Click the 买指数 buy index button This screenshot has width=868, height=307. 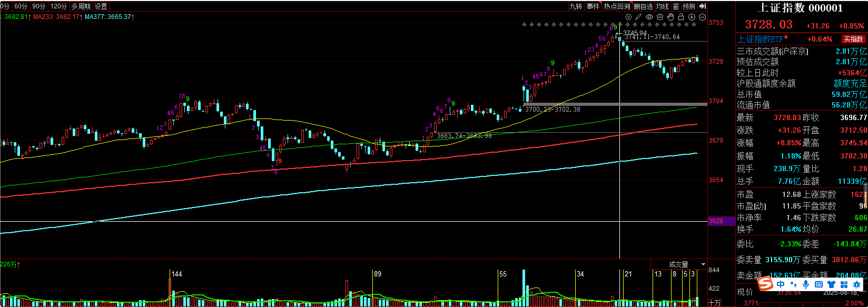tap(854, 39)
